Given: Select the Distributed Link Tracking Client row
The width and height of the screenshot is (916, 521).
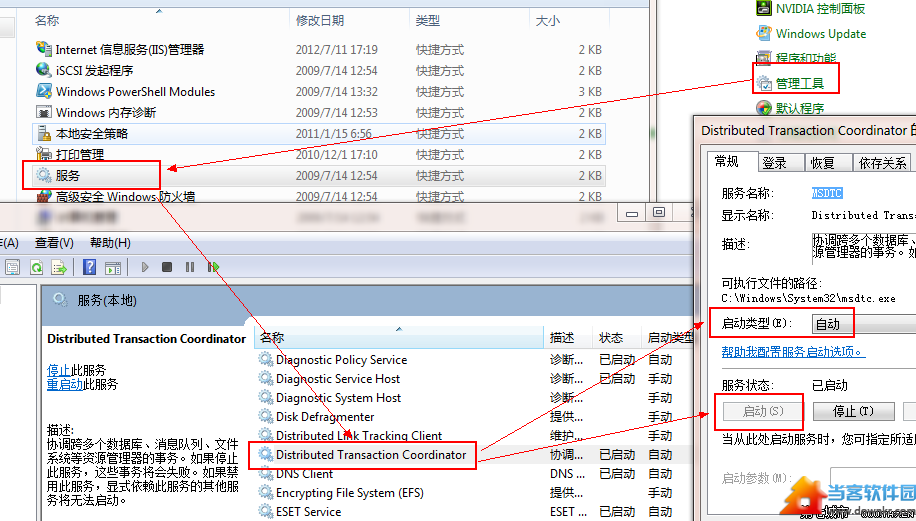Looking at the screenshot, I should (x=476, y=435).
